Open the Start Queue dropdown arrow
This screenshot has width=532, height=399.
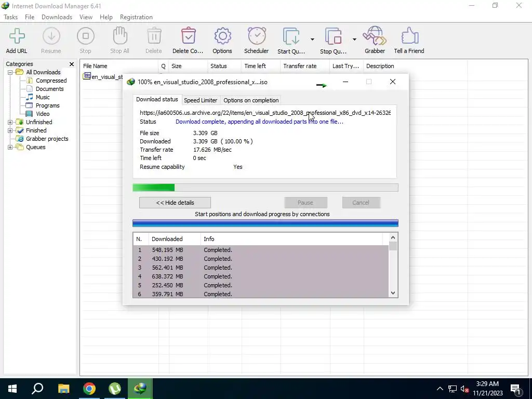point(312,39)
